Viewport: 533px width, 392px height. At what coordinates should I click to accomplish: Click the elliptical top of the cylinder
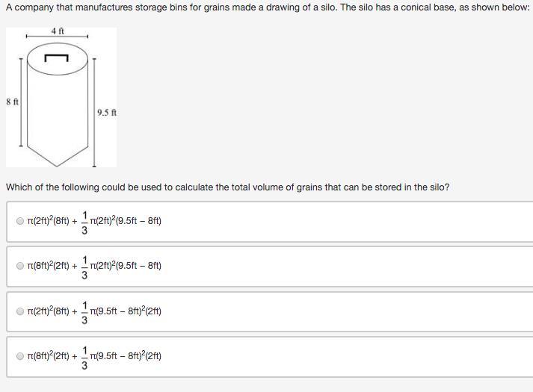(x=58, y=58)
